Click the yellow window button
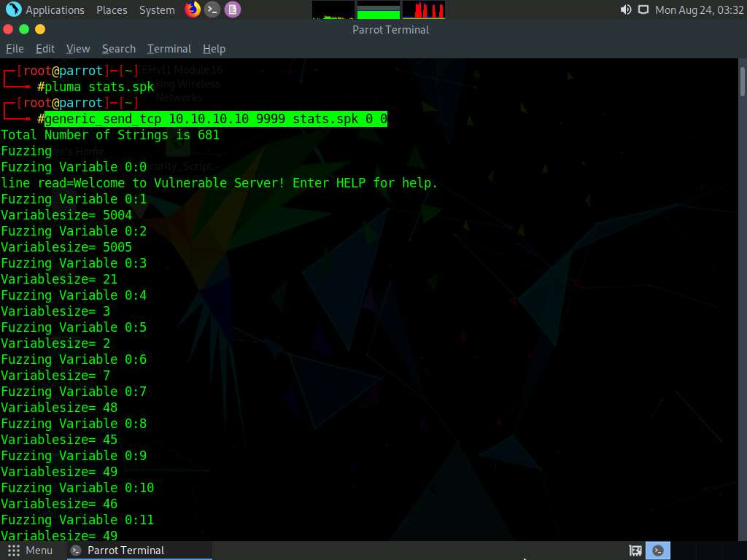747x560 pixels. [x=41, y=29]
